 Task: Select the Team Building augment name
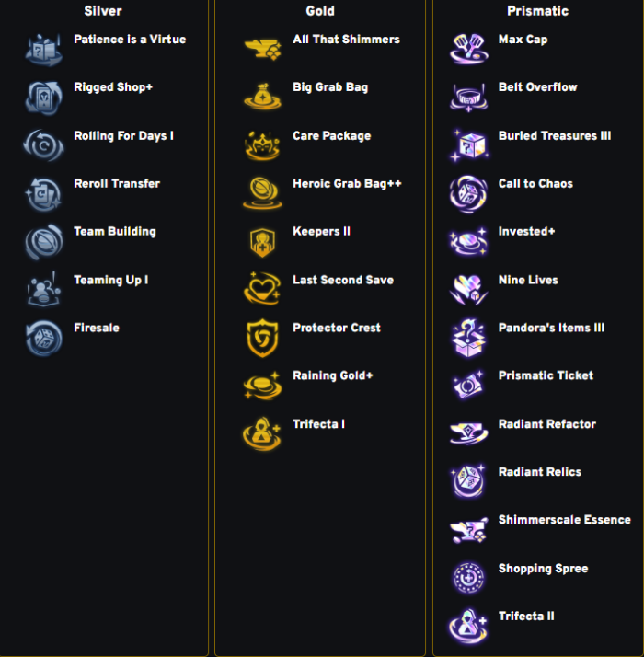(x=115, y=232)
